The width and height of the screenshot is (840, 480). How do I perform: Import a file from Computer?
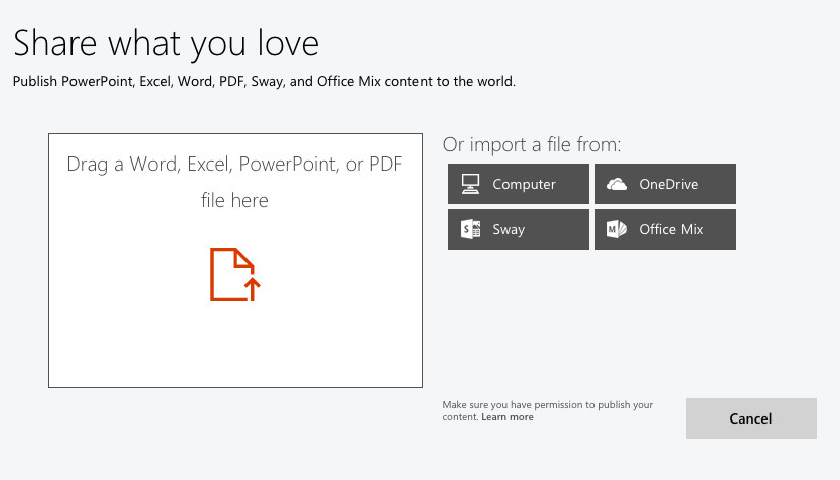point(518,184)
